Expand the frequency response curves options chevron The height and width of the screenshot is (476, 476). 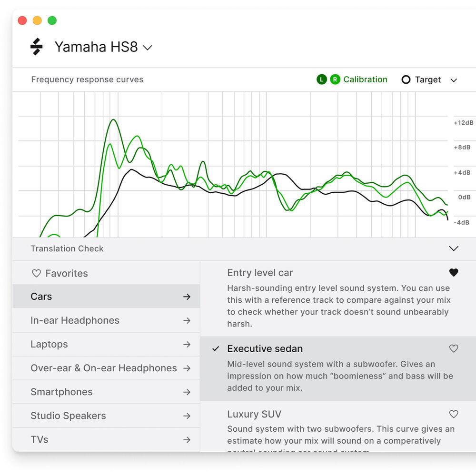click(x=454, y=80)
